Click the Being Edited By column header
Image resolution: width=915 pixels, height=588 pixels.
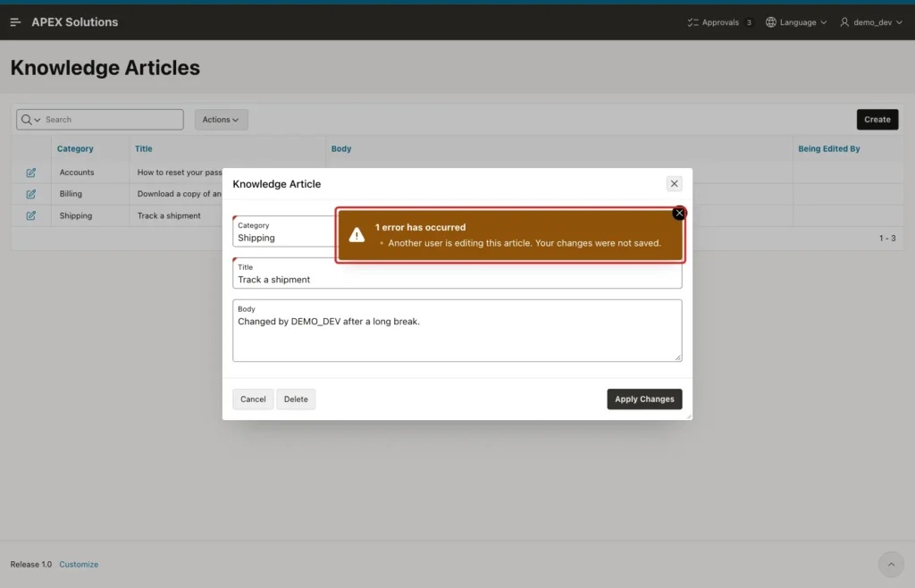(828, 148)
